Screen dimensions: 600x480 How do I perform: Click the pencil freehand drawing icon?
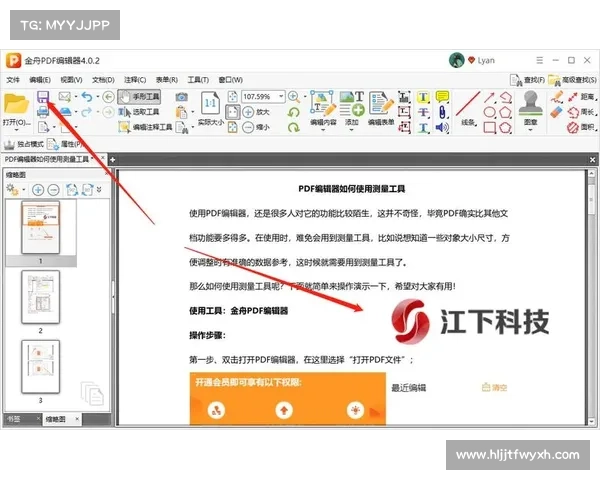click(557, 97)
